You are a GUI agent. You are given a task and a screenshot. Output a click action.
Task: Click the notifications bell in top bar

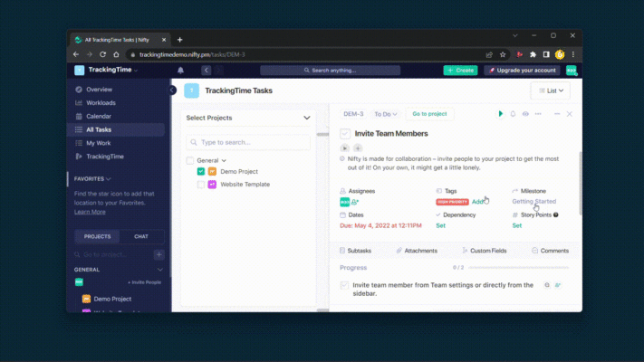point(181,71)
